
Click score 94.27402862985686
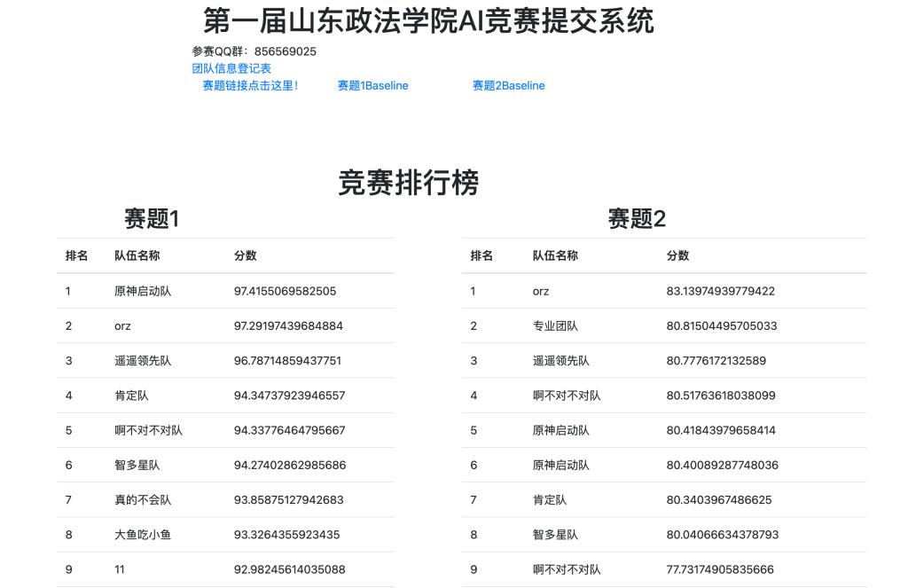(290, 466)
